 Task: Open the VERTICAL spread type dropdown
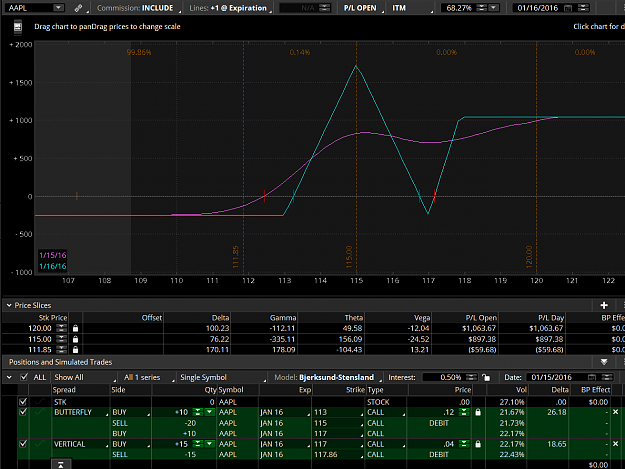tap(80, 444)
